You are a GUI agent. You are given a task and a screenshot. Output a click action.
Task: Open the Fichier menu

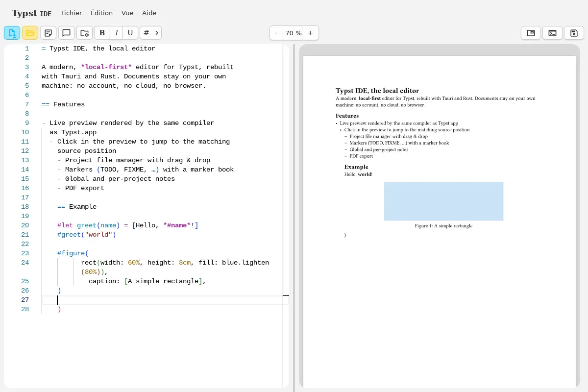[x=72, y=13]
